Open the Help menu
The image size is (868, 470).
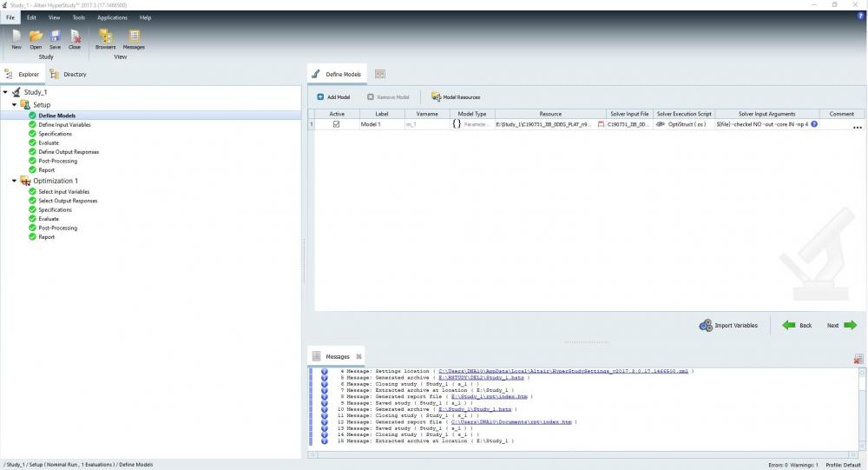coord(145,17)
